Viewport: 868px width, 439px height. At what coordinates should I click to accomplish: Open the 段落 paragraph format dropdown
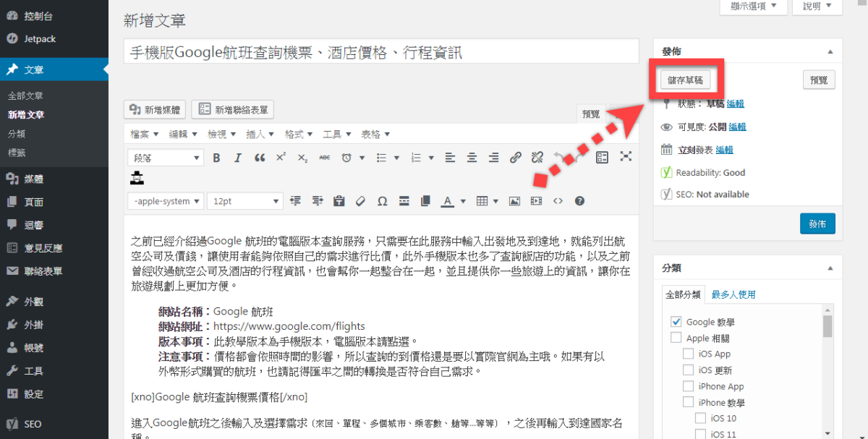(166, 157)
